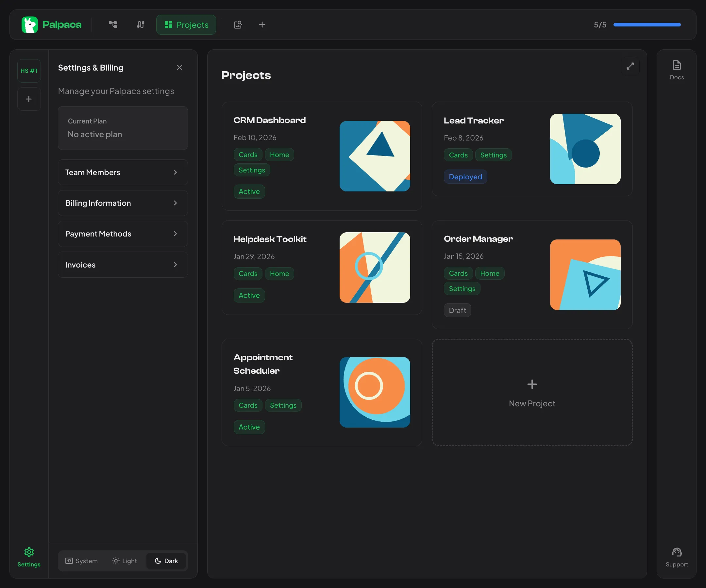Click the Palpaca llama logo
This screenshot has height=588, width=706.
(30, 24)
